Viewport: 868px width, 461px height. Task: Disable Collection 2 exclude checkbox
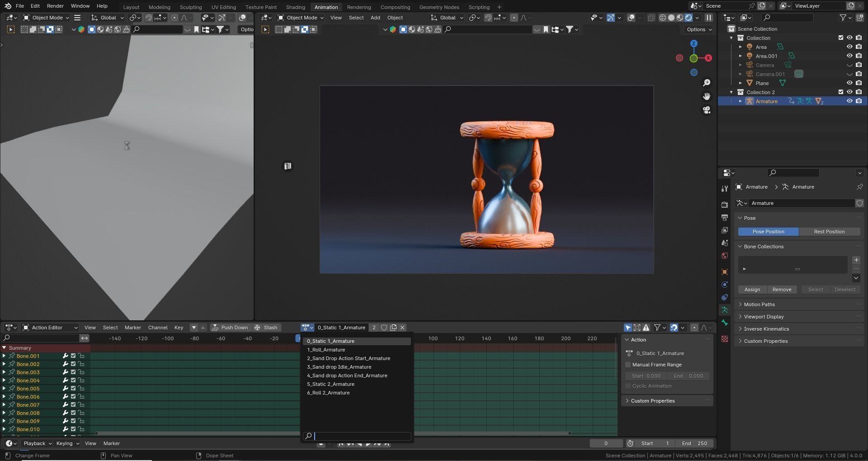pyautogui.click(x=841, y=92)
